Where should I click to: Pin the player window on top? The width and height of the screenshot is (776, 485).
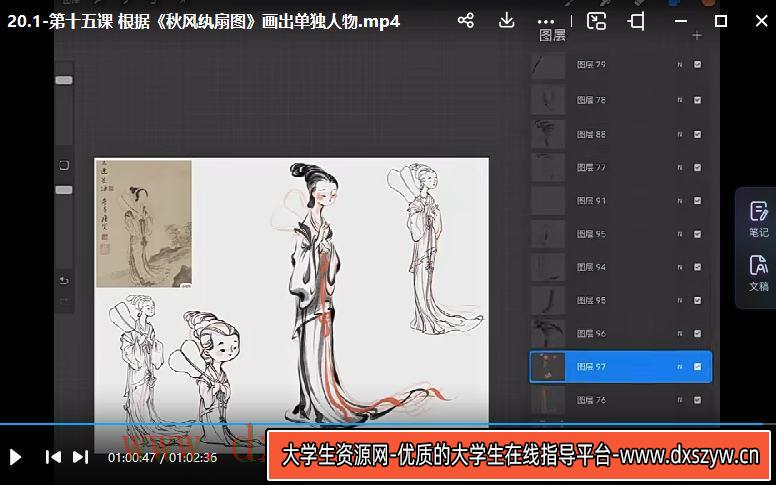coord(636,21)
